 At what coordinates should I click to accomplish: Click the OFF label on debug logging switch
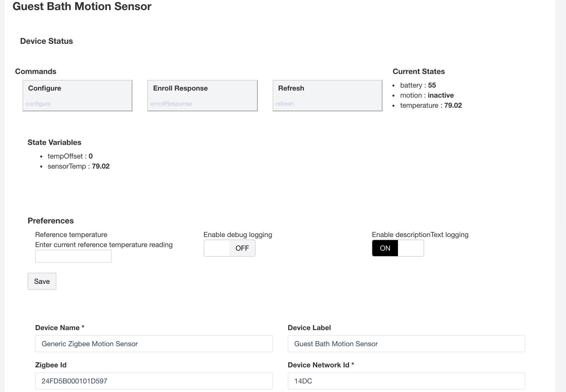click(x=242, y=248)
